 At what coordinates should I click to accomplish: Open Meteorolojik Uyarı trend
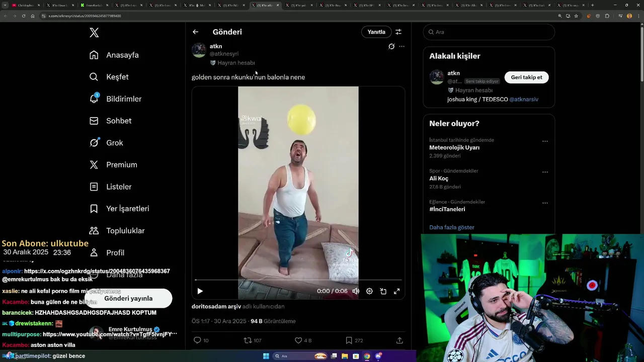coord(454,148)
